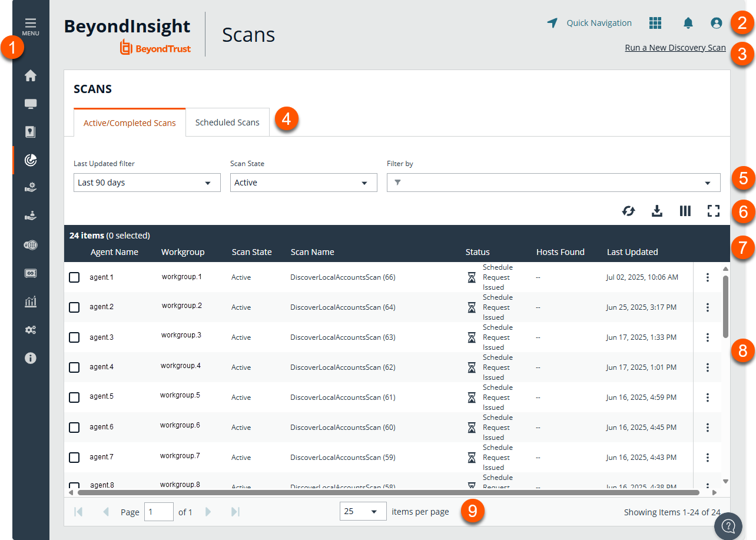Image resolution: width=756 pixels, height=540 pixels.
Task: Expand the grid to full screen
Action: pos(714,211)
